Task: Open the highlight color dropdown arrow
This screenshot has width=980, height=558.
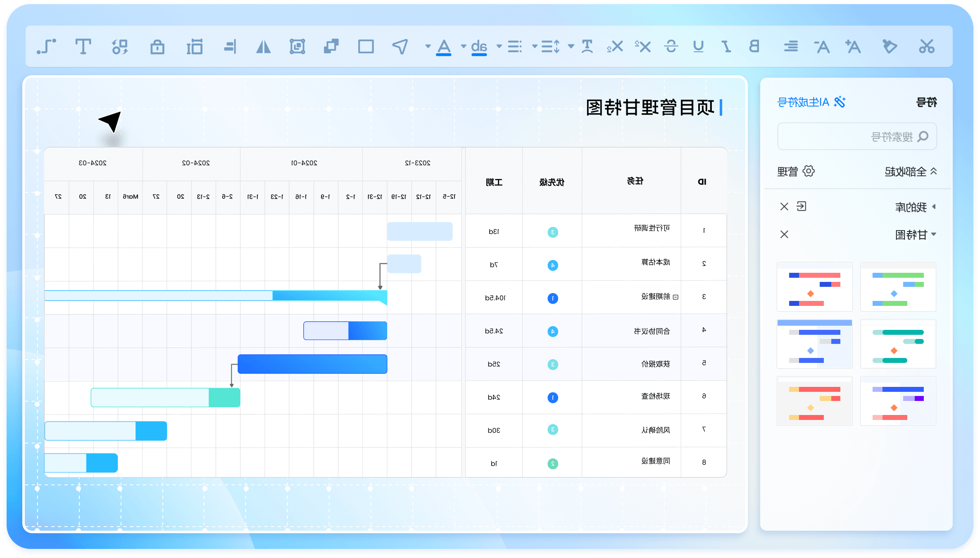Action: [464, 46]
